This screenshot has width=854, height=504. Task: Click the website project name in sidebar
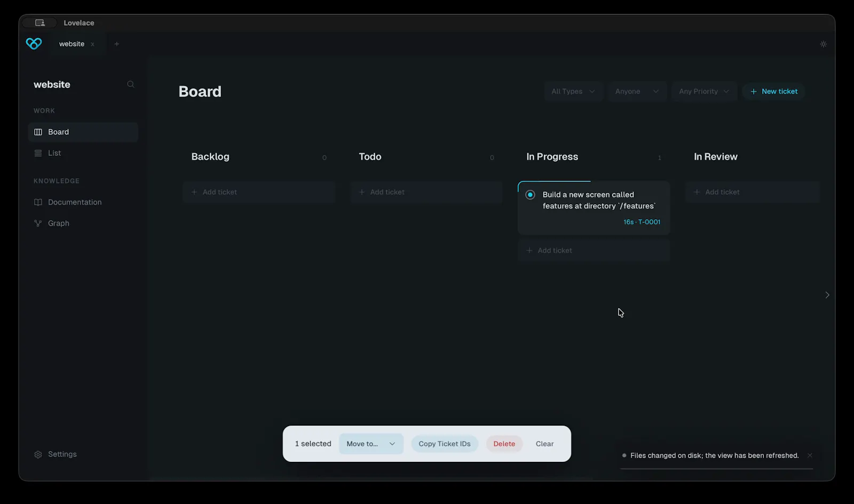(x=52, y=85)
